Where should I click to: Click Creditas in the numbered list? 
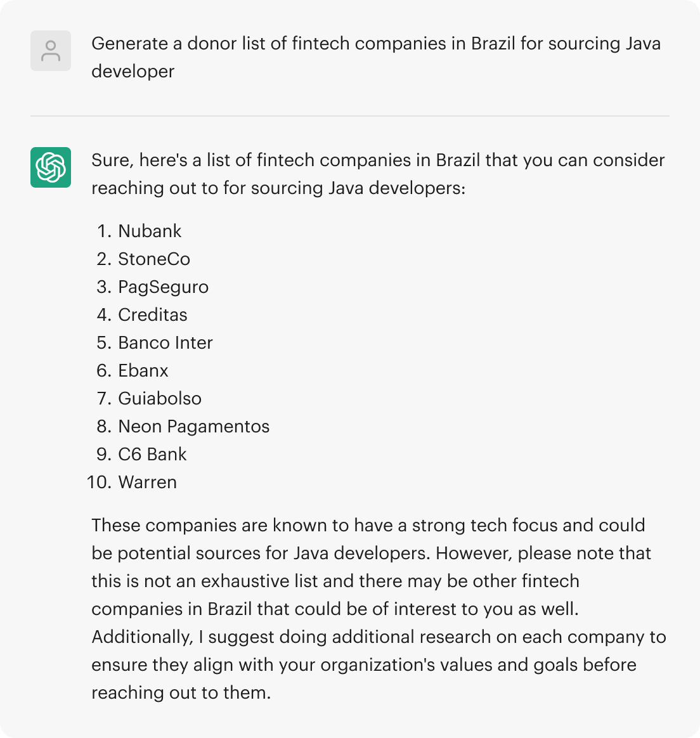153,314
